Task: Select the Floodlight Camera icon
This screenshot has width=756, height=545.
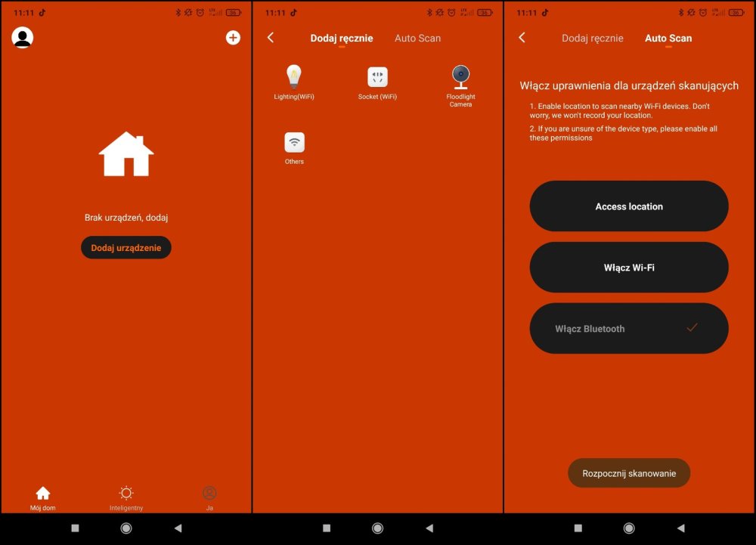Action: pos(460,76)
